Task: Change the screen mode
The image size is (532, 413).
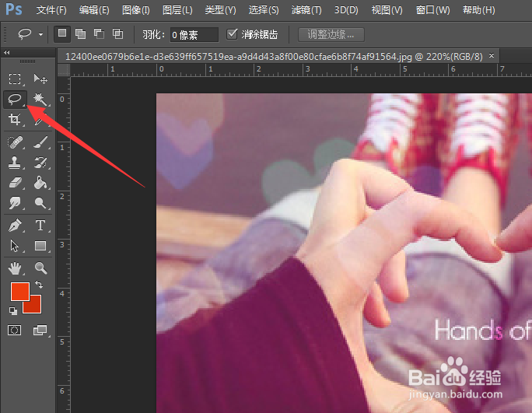Action: click(40, 330)
